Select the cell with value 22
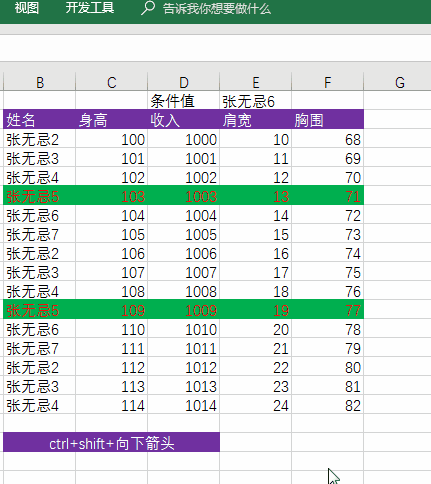The height and width of the screenshot is (484, 431). click(x=256, y=367)
